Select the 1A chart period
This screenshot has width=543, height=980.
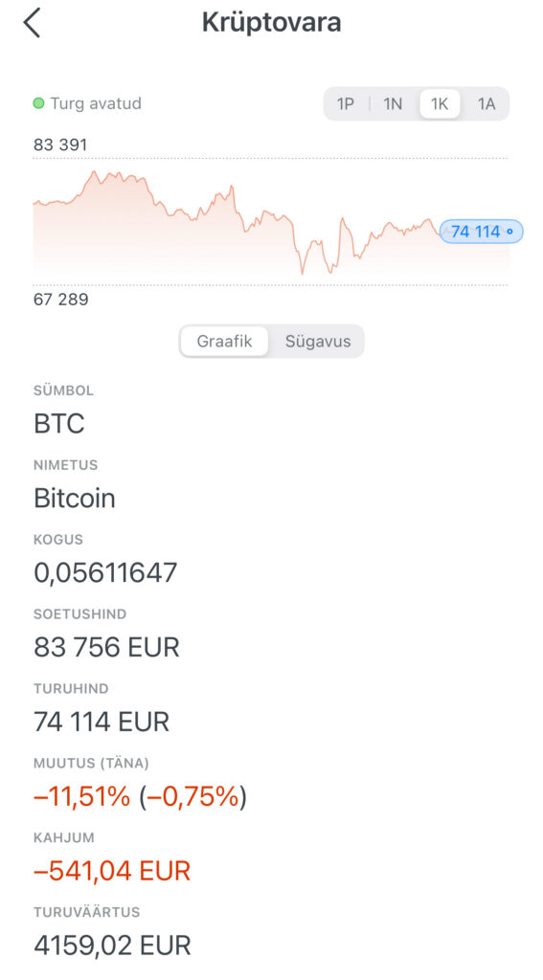point(486,103)
